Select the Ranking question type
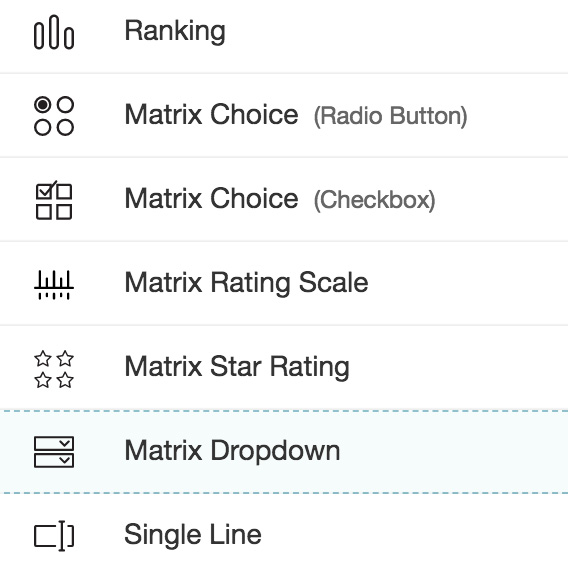Screen dimensions: 568x574 point(284,32)
